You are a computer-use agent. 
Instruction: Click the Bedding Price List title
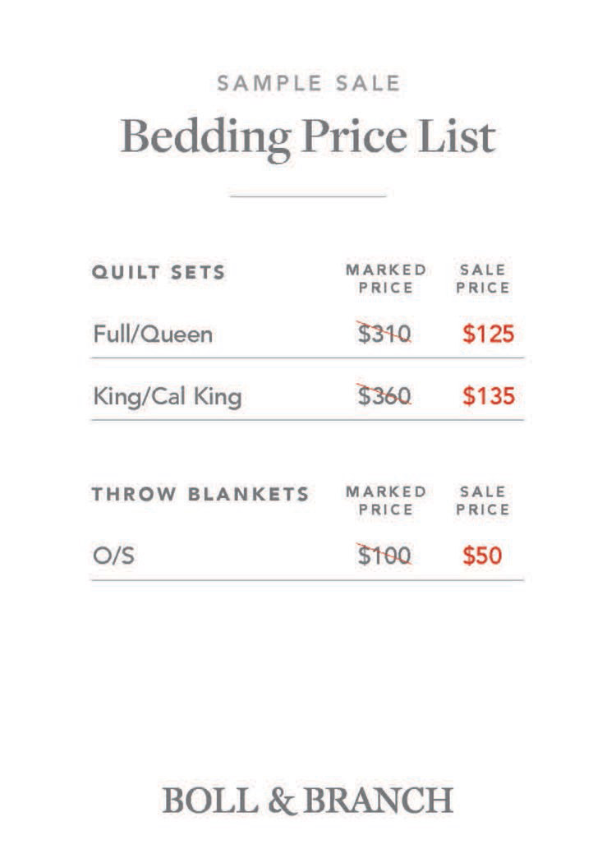[308, 136]
